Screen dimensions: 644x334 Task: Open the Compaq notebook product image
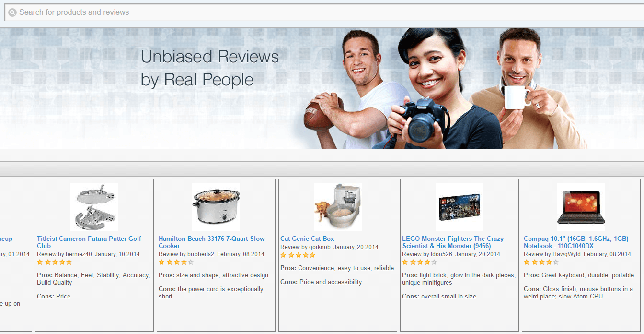pyautogui.click(x=581, y=207)
